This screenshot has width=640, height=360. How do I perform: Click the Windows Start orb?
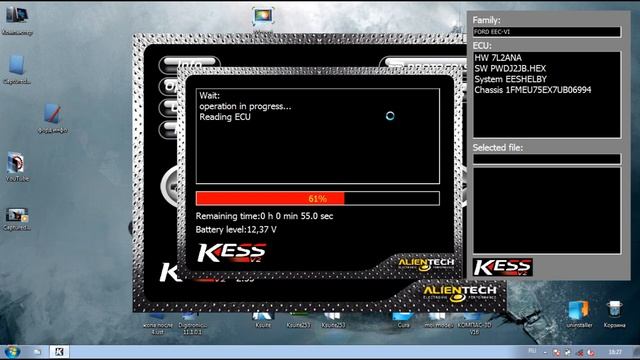(x=12, y=351)
